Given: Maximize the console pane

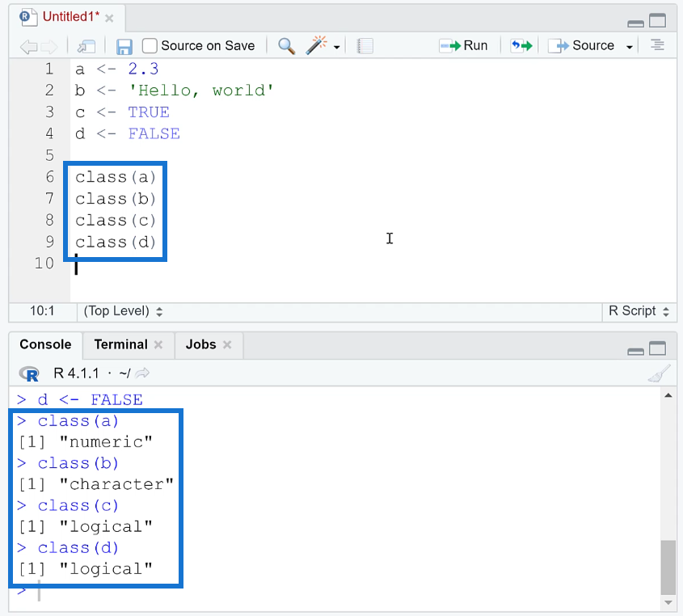Looking at the screenshot, I should click(x=657, y=348).
